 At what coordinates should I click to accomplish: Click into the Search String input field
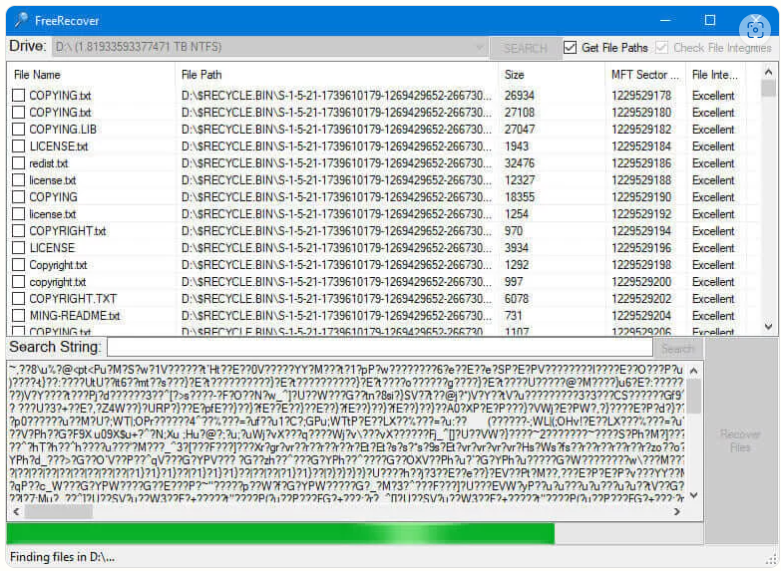pos(380,347)
